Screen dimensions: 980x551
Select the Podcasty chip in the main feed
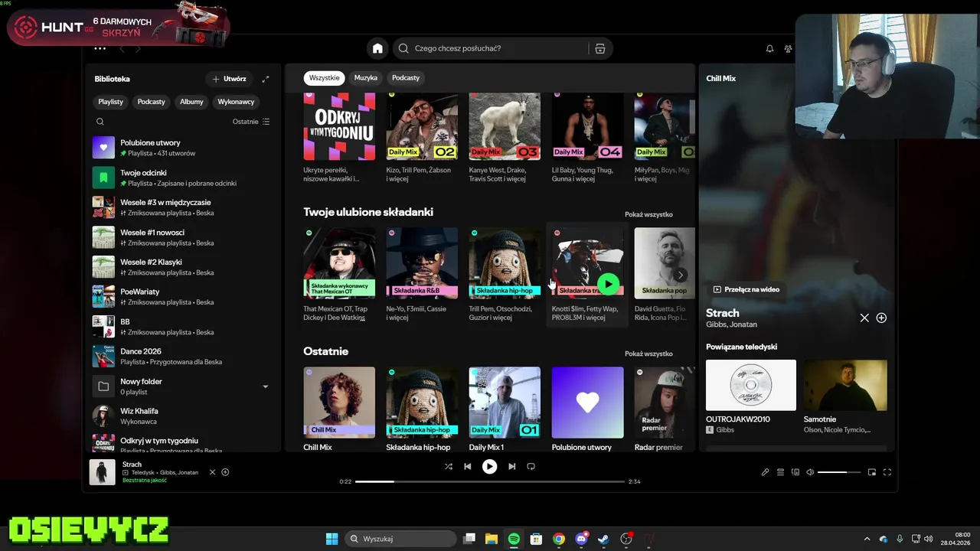point(406,77)
